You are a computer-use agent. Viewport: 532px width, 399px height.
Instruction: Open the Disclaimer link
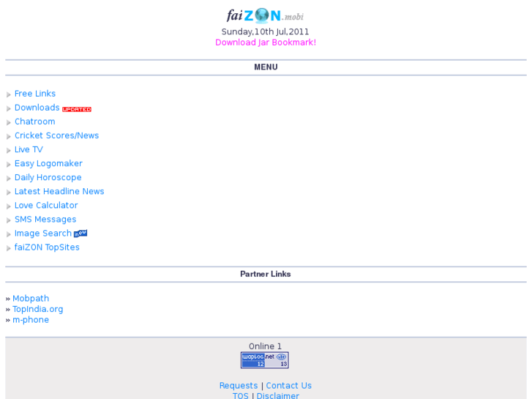(x=278, y=395)
